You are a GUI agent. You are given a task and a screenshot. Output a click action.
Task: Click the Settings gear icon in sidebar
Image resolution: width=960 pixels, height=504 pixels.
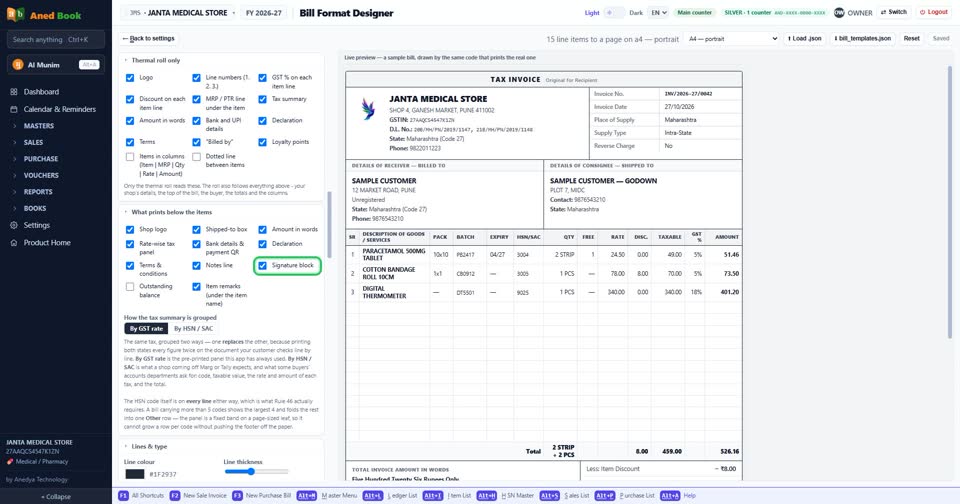[13, 225]
